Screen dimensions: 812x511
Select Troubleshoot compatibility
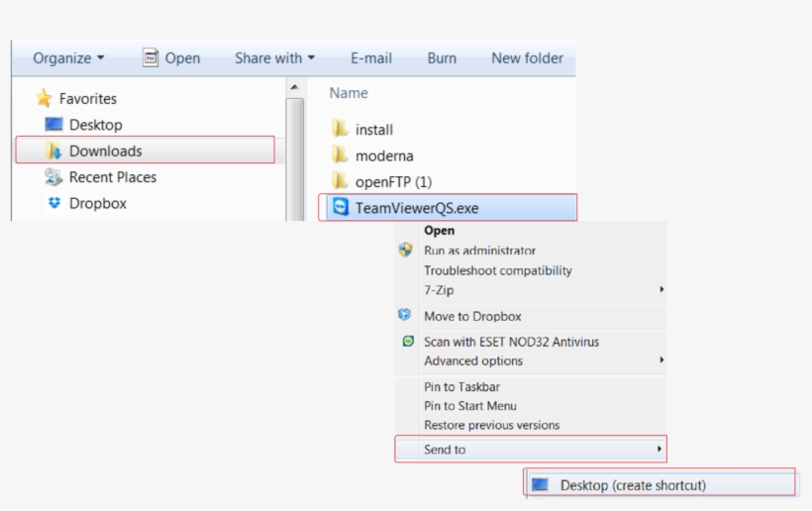pyautogui.click(x=498, y=270)
